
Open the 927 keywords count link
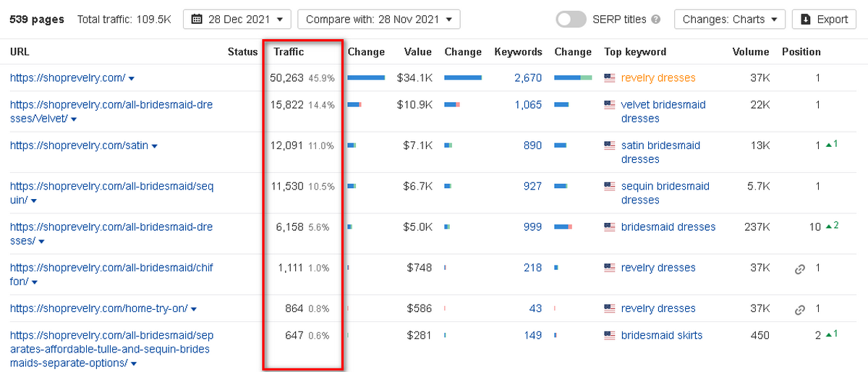pos(532,186)
